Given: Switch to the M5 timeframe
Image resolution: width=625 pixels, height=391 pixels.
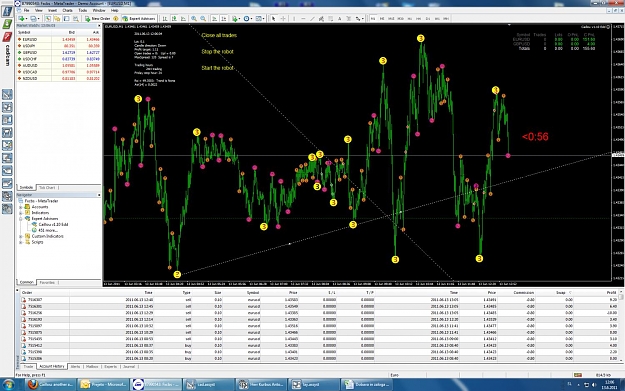Looking at the screenshot, I should coord(382,19).
